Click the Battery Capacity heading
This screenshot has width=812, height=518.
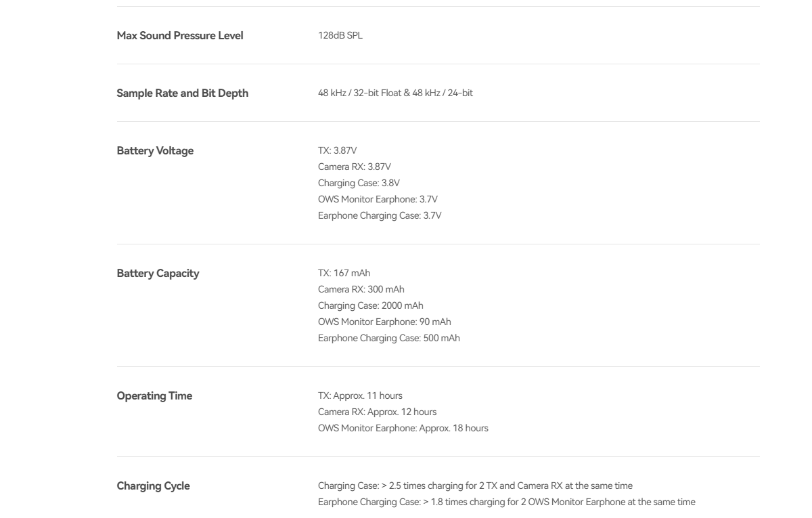[158, 273]
